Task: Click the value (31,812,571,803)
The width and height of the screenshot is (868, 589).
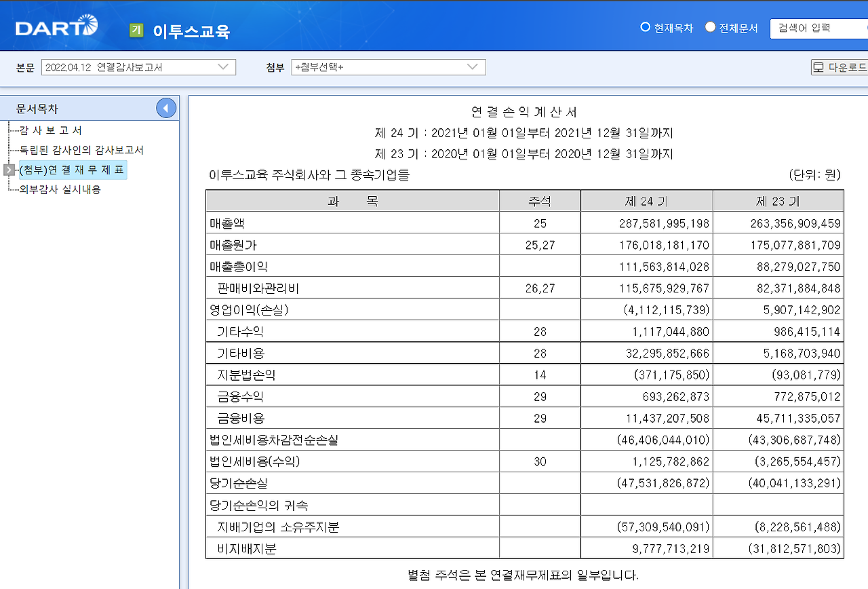Action: click(795, 549)
